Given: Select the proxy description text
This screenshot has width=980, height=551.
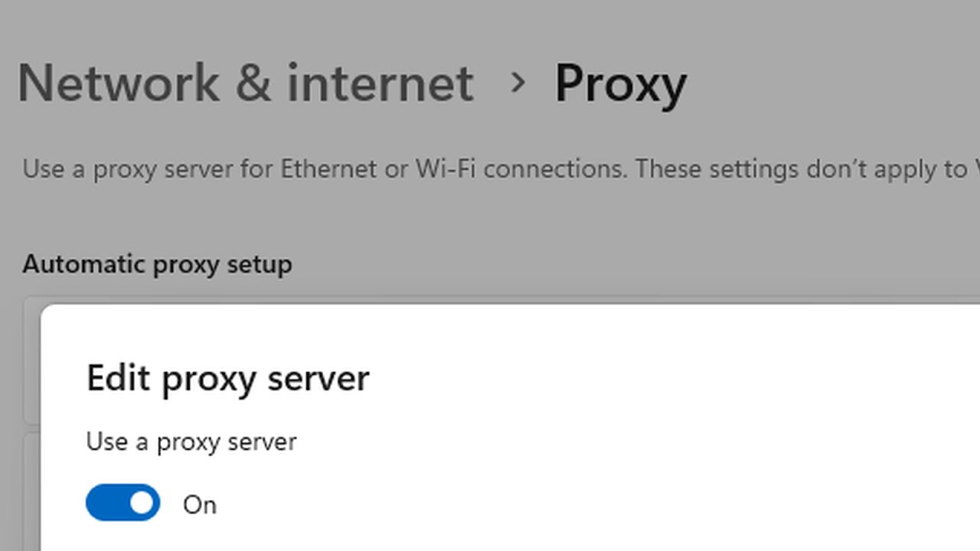Looking at the screenshot, I should (x=383, y=169).
